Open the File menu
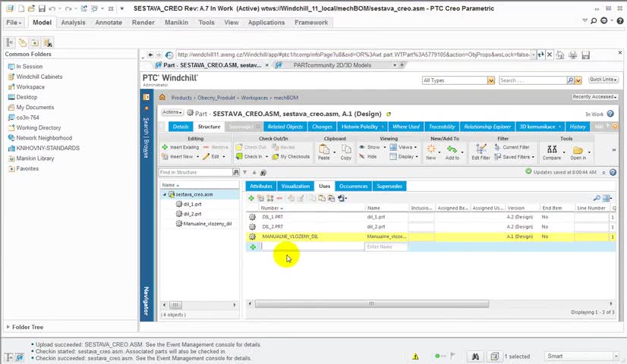The height and width of the screenshot is (364, 627). coord(14,23)
